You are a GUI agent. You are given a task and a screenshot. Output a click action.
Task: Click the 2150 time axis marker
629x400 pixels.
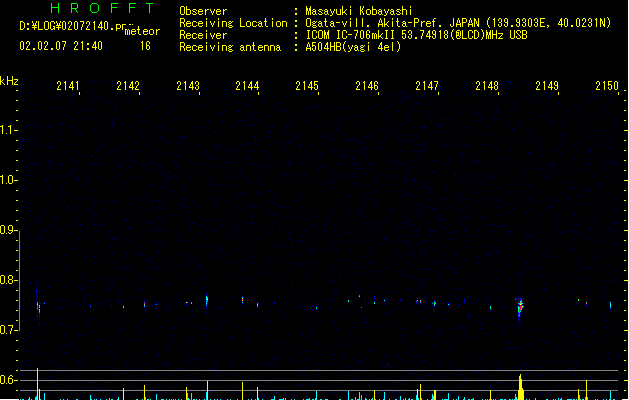[x=607, y=86]
